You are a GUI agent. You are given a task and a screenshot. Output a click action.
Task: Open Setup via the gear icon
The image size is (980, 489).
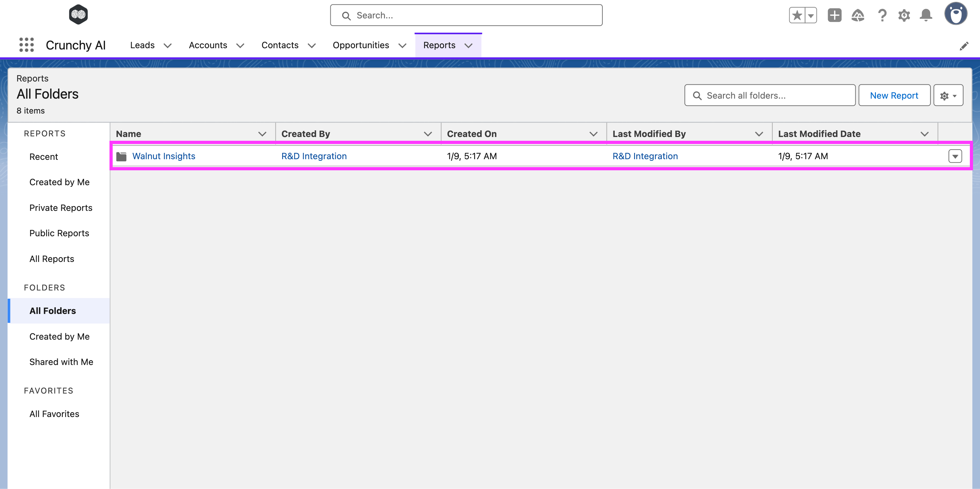[x=904, y=15]
